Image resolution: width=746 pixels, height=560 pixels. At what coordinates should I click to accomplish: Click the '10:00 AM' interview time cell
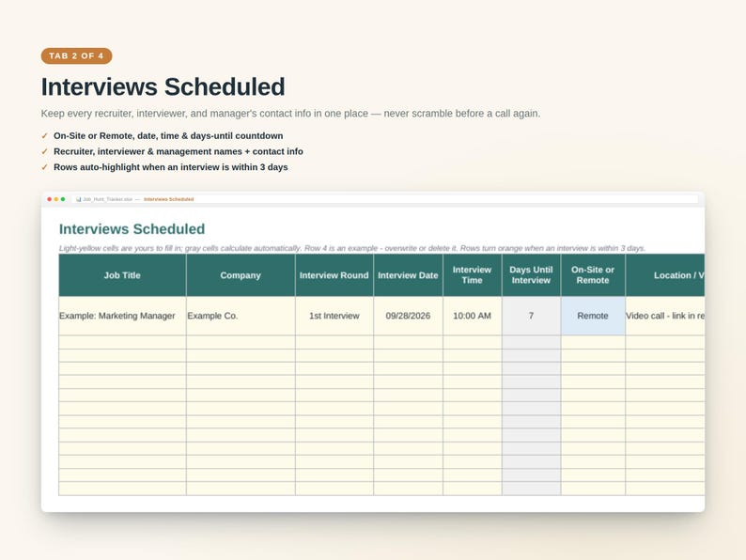pos(472,316)
